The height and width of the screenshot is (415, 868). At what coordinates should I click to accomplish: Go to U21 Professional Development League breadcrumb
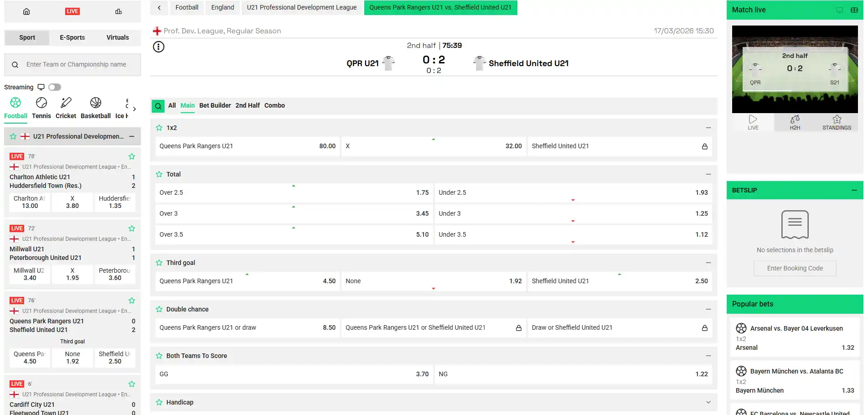(x=302, y=7)
